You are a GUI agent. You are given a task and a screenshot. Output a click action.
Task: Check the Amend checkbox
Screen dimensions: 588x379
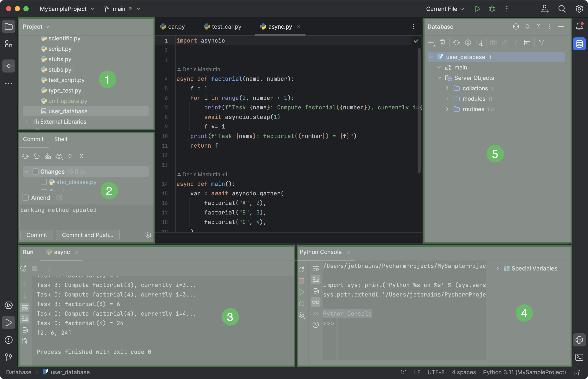26,197
